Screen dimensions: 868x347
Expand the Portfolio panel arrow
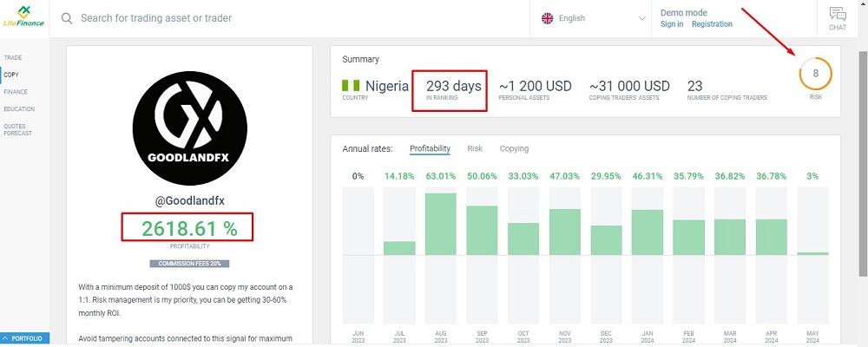point(5,337)
